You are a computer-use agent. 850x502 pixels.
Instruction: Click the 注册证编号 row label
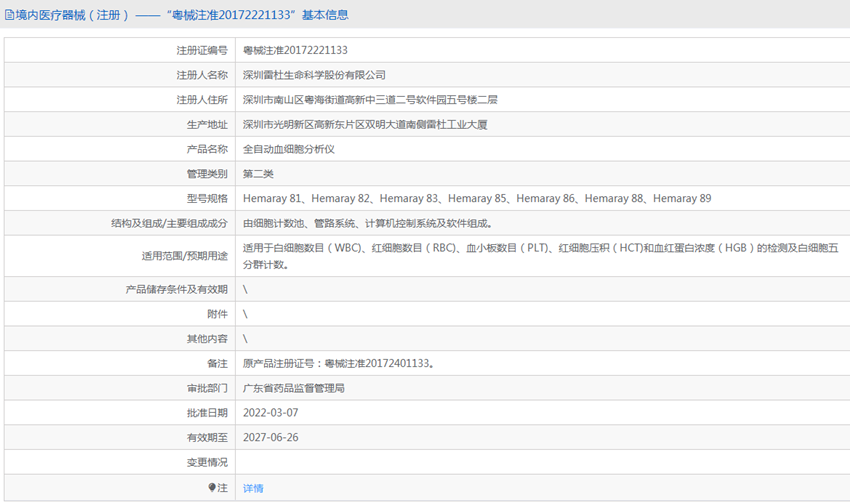202,50
